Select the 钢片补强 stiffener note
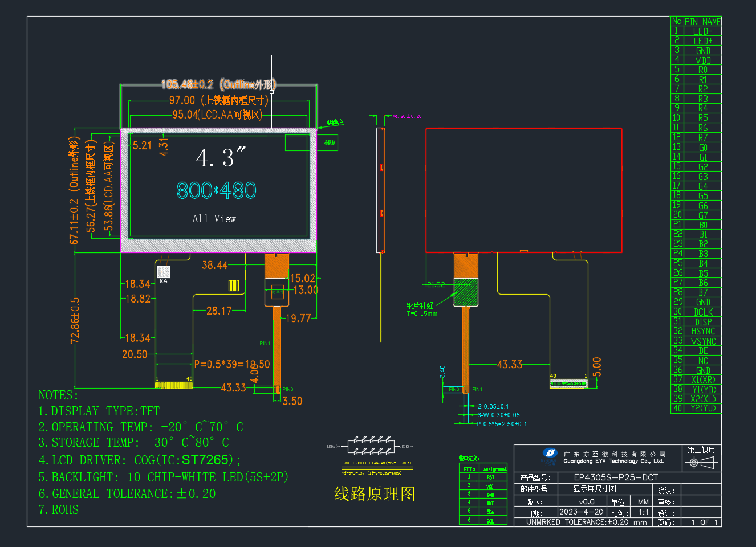Screen dimensions: 756x547 point(420,306)
